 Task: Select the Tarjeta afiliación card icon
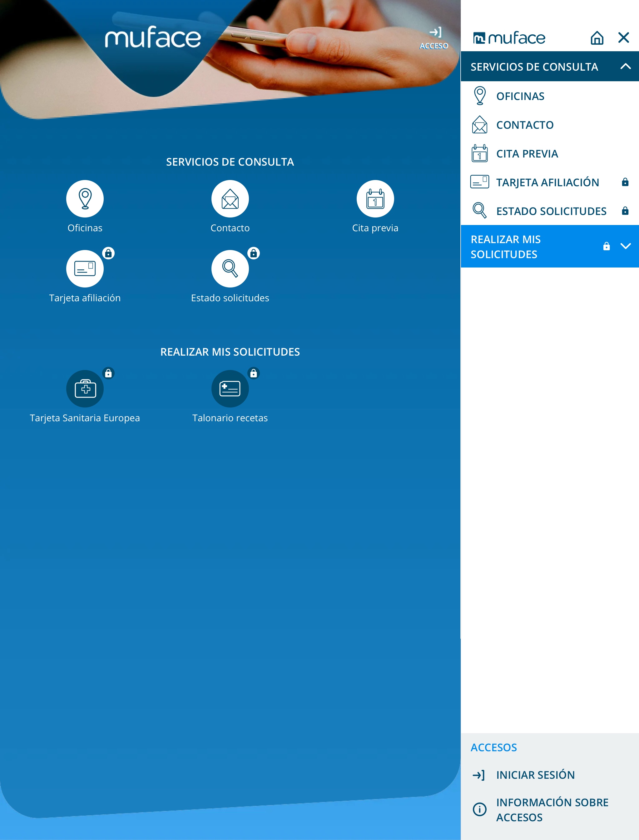tap(85, 269)
